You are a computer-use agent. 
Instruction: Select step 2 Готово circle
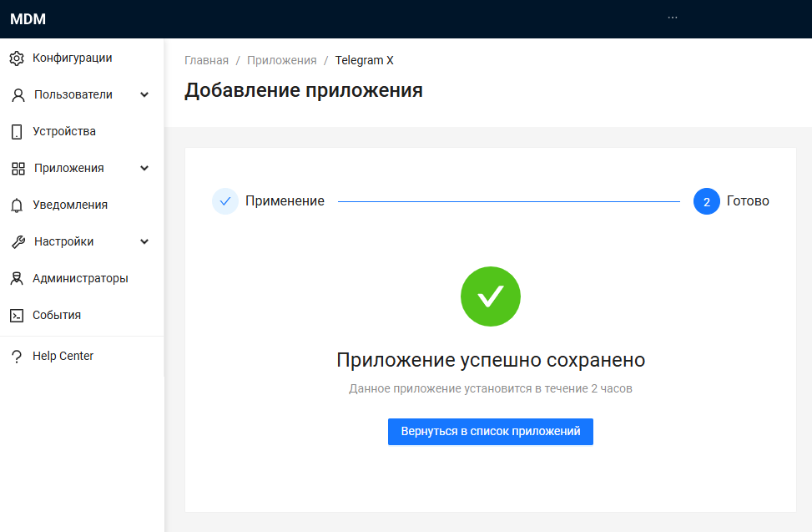pyautogui.click(x=706, y=201)
